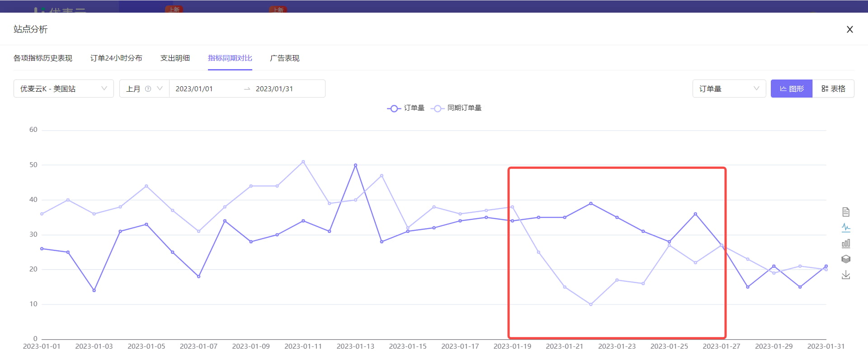Switch chart to bar type icon

point(846,243)
